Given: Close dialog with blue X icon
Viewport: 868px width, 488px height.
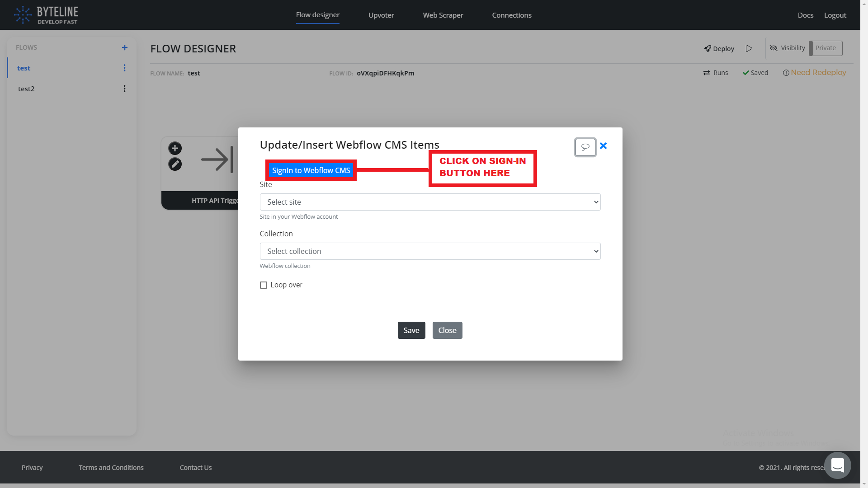Looking at the screenshot, I should (x=603, y=145).
